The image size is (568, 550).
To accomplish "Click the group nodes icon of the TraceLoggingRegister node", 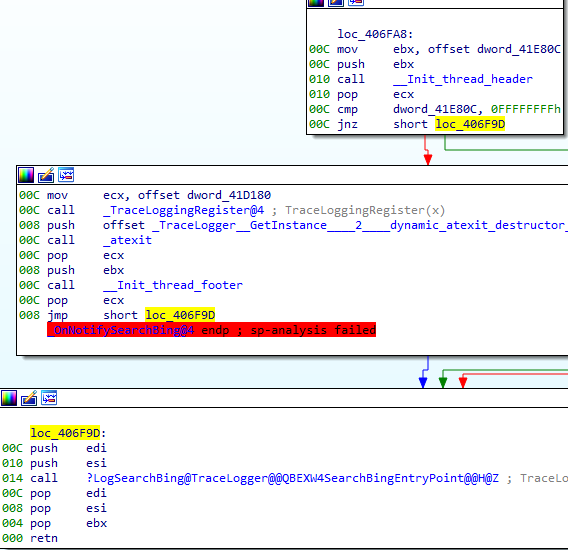I will click(66, 175).
